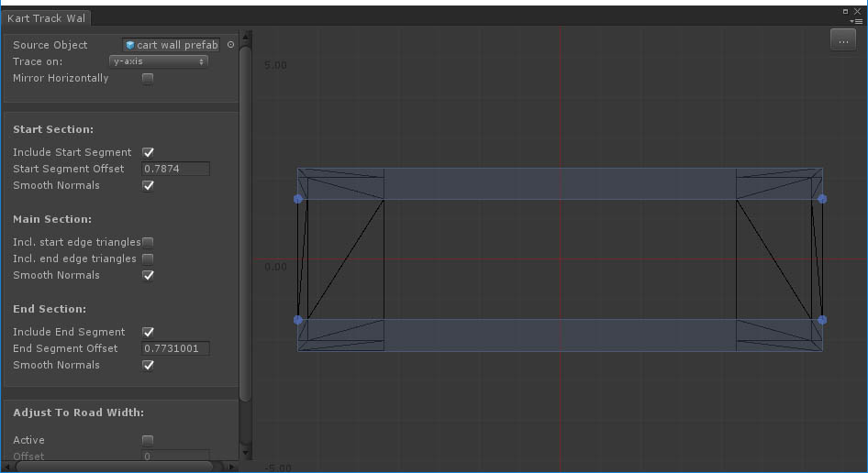Click the Trace on: label
The width and height of the screenshot is (868, 473).
click(38, 61)
